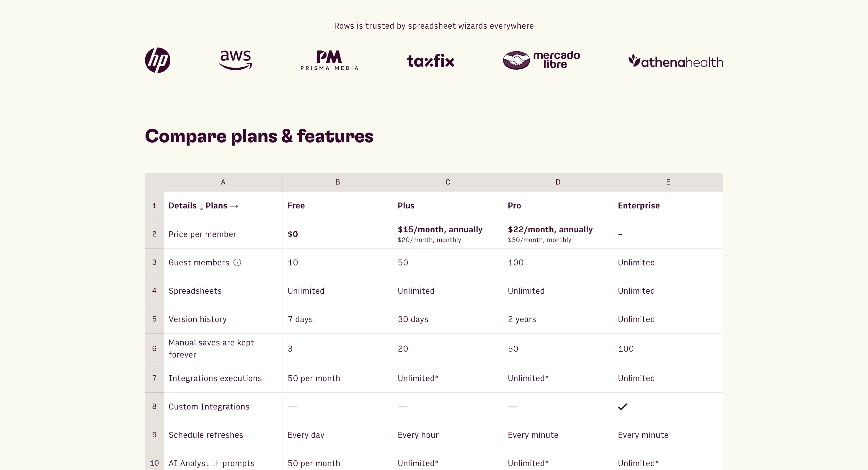The image size is (868, 470).
Task: Click the HP logo
Action: (x=158, y=60)
